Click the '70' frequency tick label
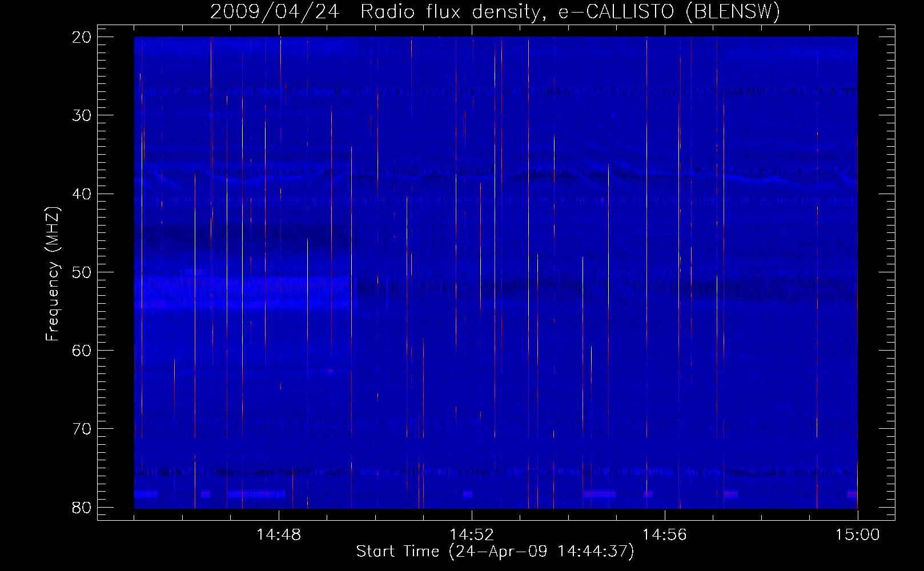Image resolution: width=924 pixels, height=571 pixels. [x=82, y=429]
